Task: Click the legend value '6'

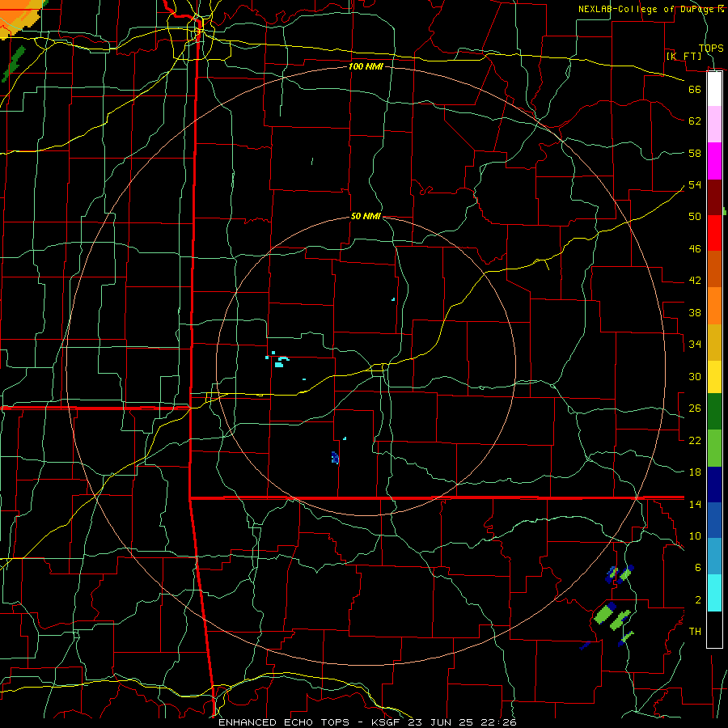Action: (x=697, y=567)
